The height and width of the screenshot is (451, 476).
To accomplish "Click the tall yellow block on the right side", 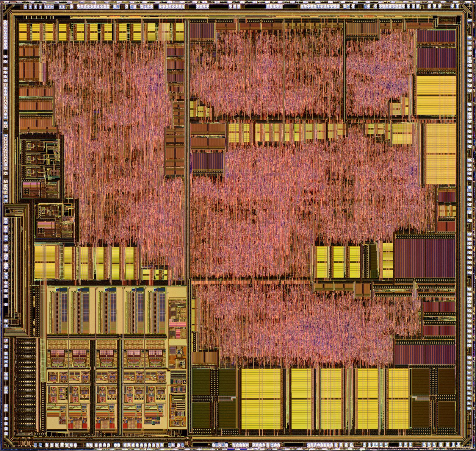I will click(440, 154).
